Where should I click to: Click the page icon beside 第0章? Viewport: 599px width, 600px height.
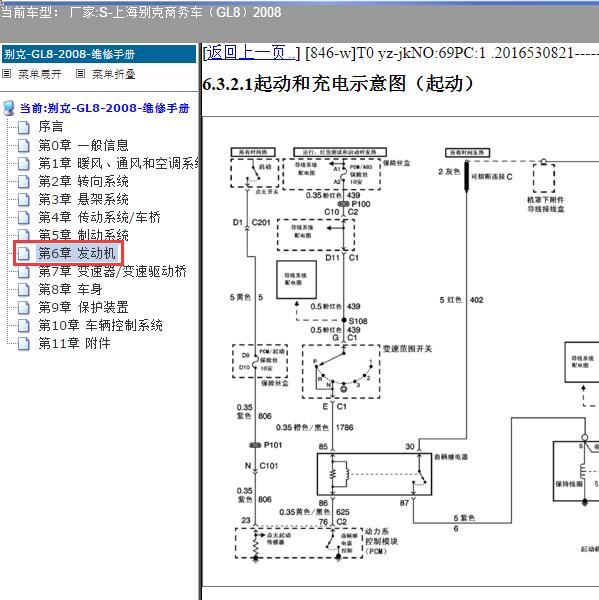pos(24,145)
